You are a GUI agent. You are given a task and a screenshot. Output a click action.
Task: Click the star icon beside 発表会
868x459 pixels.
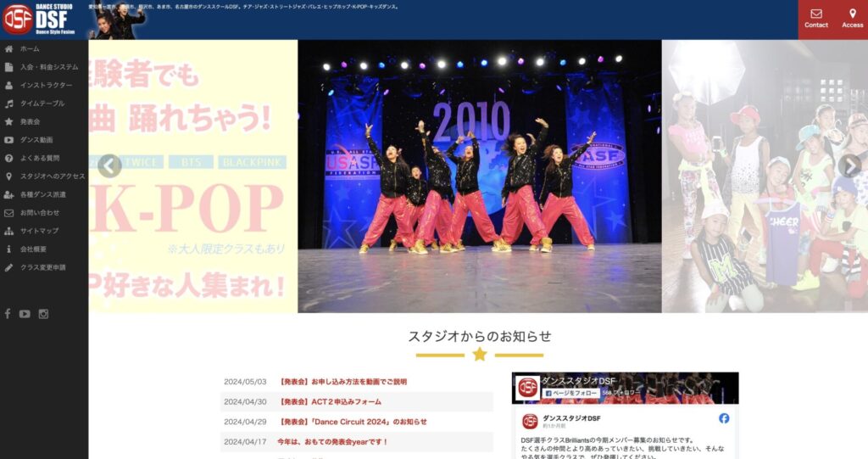(8, 121)
